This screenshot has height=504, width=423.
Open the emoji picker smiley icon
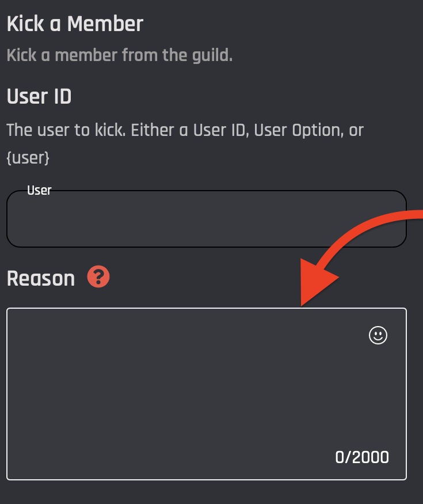(378, 335)
